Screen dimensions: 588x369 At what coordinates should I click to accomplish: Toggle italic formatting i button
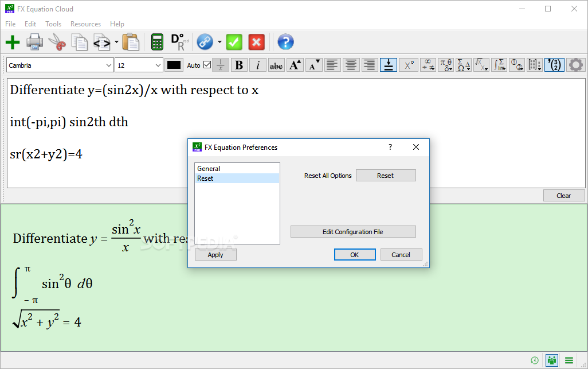pos(258,65)
